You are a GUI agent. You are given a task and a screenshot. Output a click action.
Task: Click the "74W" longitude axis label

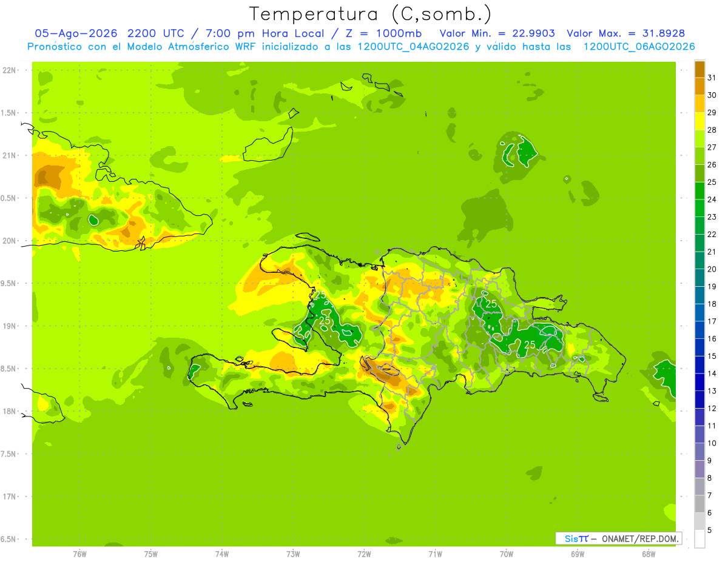pyautogui.click(x=222, y=554)
